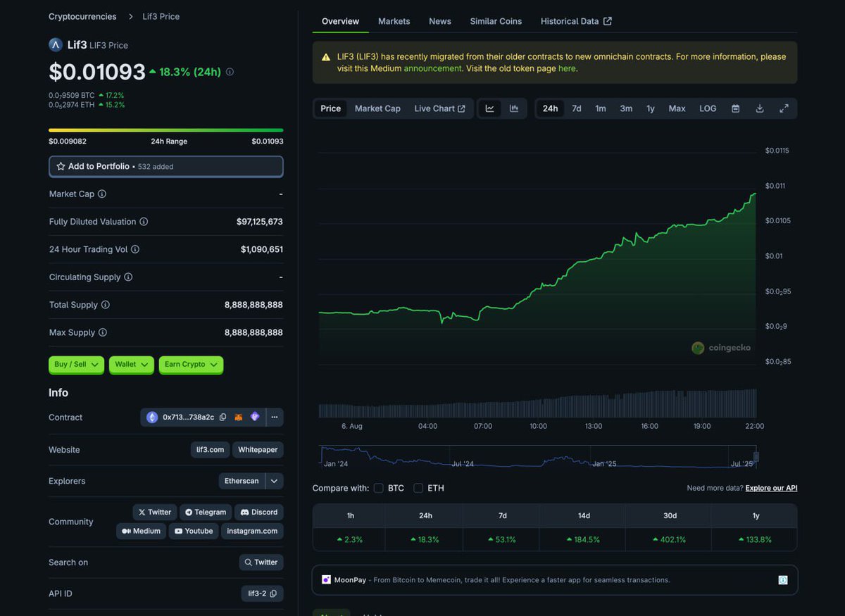The height and width of the screenshot is (616, 845).
Task: Download chart data icon
Action: [x=760, y=108]
